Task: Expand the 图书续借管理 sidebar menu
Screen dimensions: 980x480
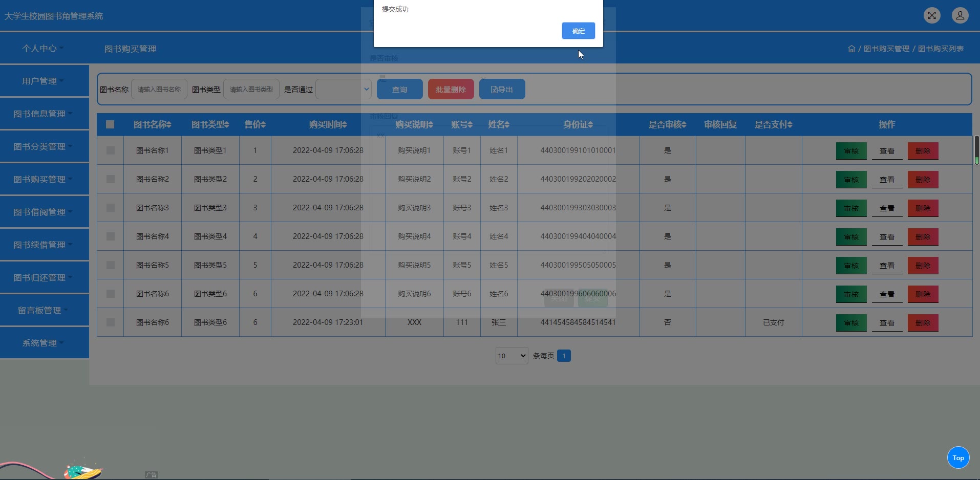Action: tap(43, 245)
